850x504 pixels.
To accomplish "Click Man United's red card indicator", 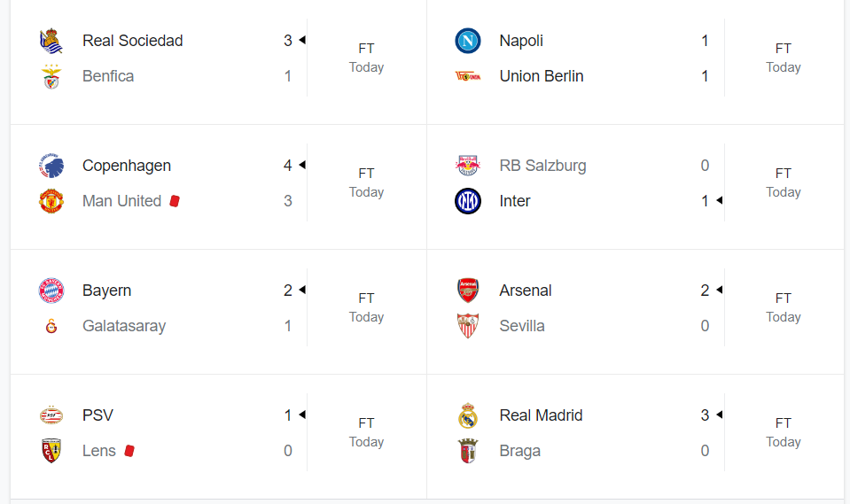I will pos(175,201).
